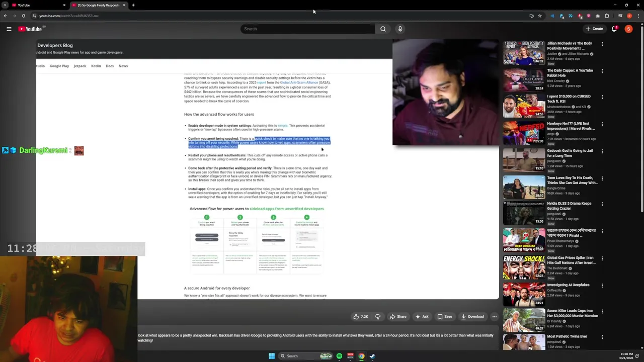Download the video
Screen dimensions: 644x362
pos(472,317)
